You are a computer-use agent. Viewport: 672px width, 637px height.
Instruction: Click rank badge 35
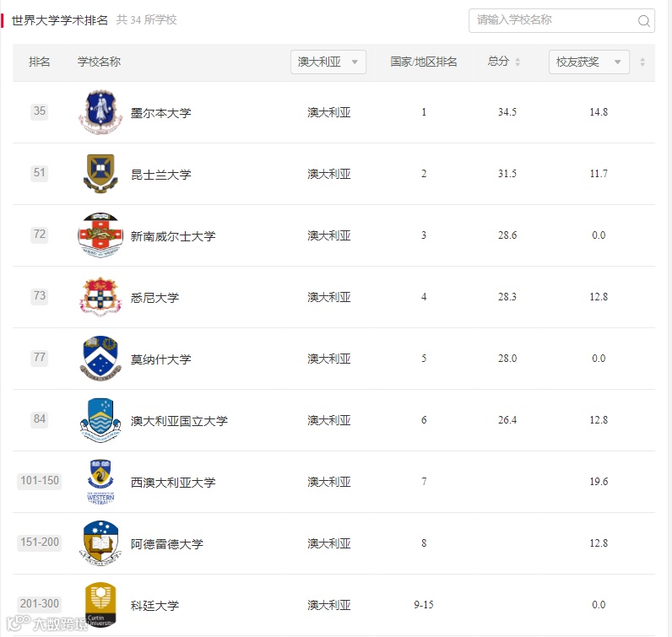click(40, 111)
